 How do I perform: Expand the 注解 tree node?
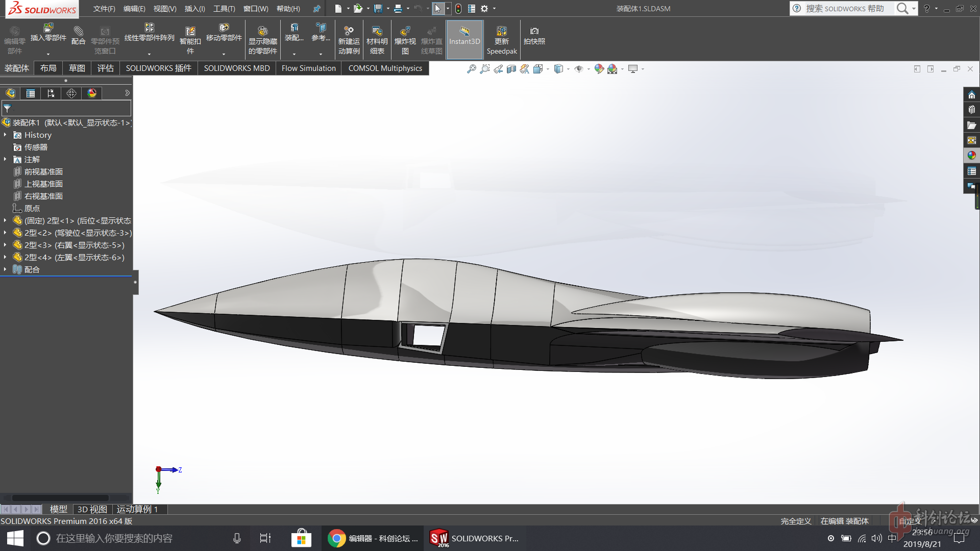[5, 159]
